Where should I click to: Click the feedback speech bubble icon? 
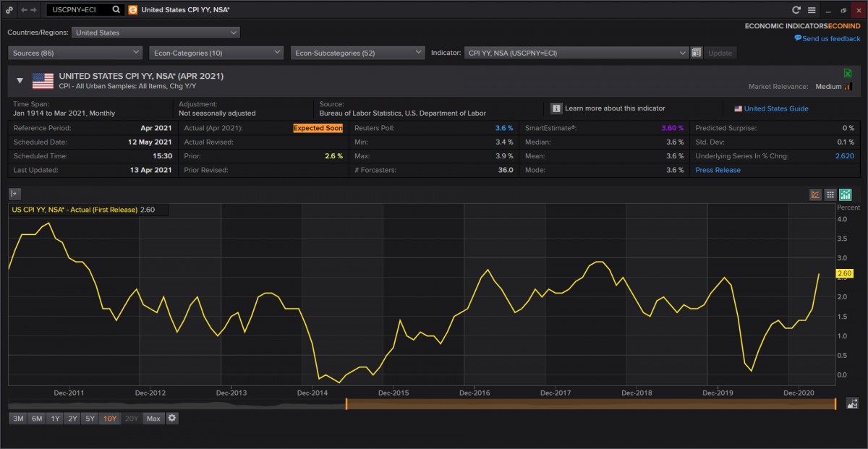click(798, 38)
